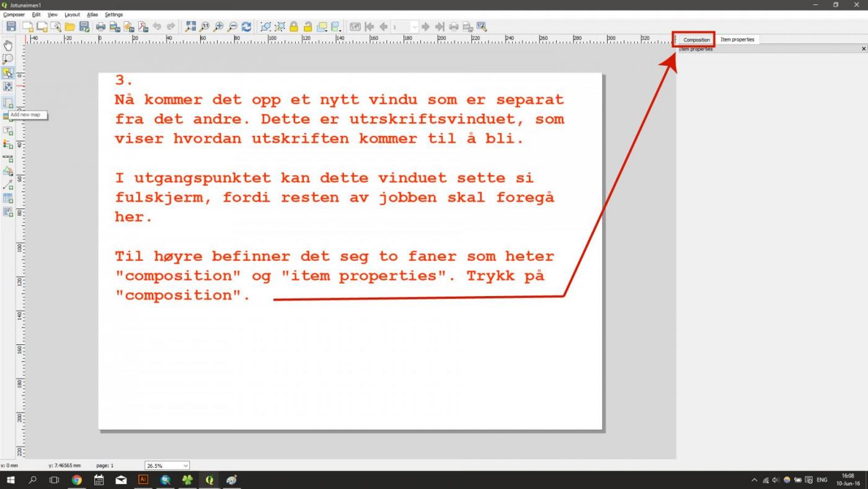Click the Lock selected items icon
Screen dimensions: 868x489
(x=294, y=27)
